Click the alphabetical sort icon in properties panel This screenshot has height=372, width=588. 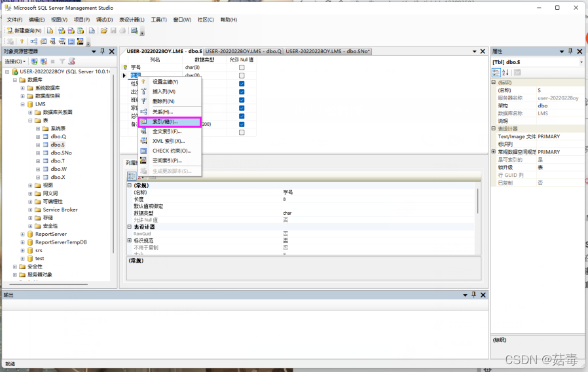click(505, 73)
